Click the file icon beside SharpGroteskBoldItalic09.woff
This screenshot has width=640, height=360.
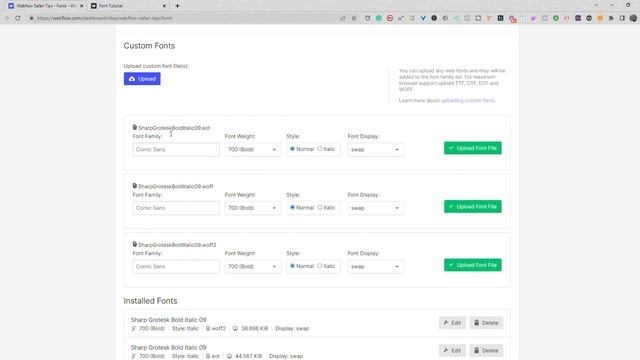coord(135,186)
